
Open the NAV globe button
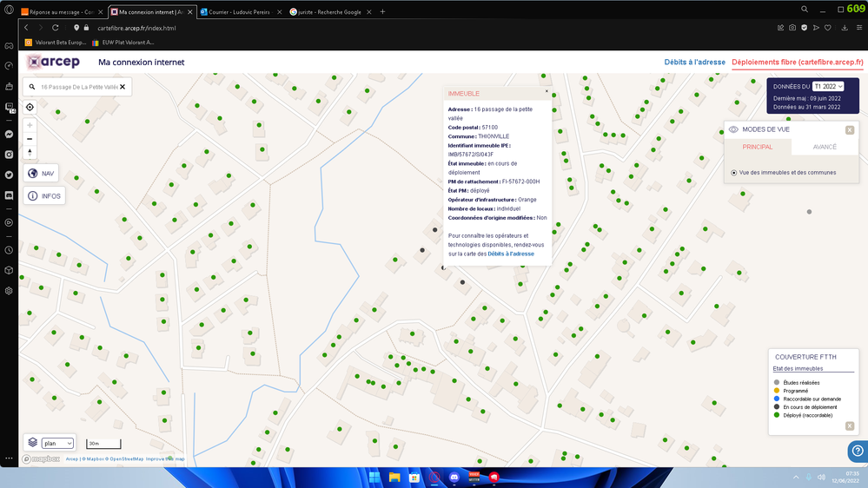(41, 174)
